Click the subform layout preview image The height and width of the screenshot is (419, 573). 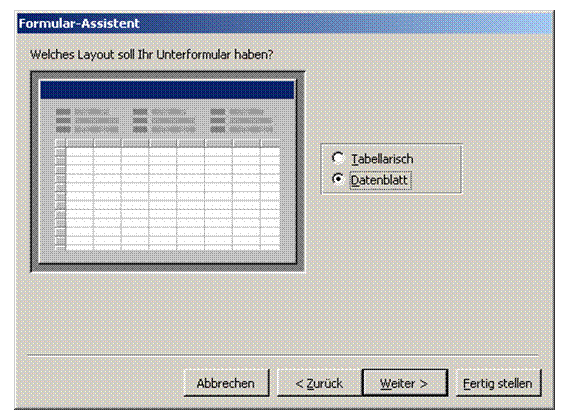coord(167,172)
